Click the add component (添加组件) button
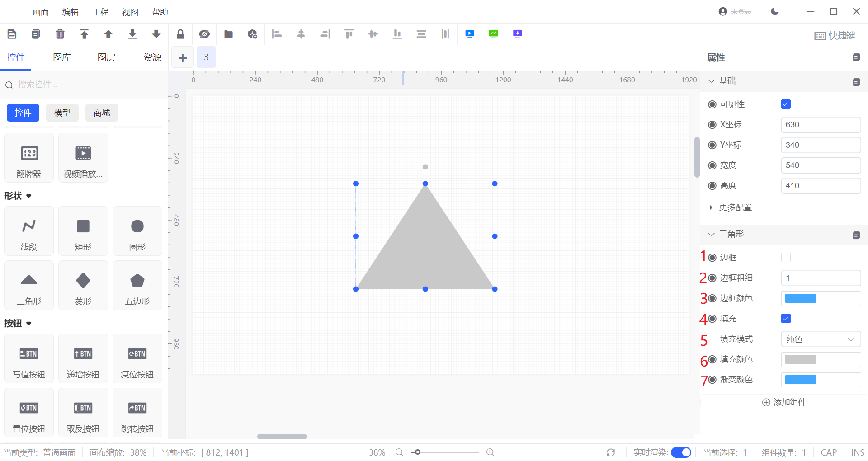This screenshot has height=461, width=868. click(x=784, y=402)
